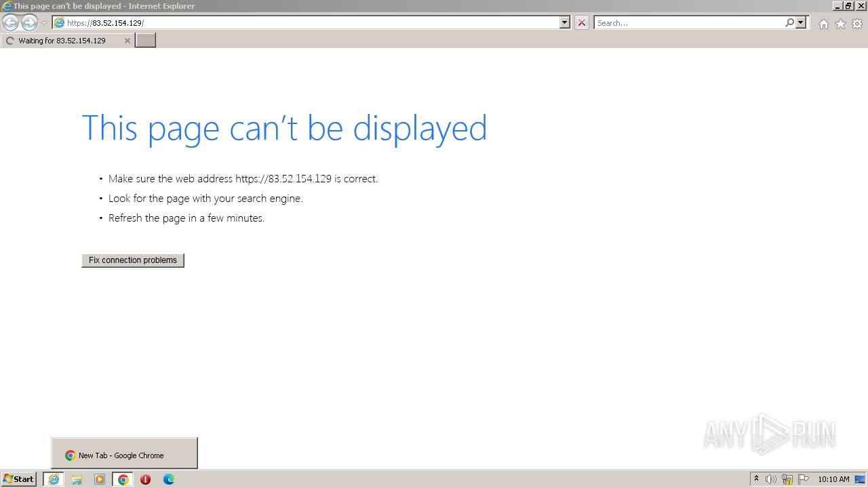Click the Microsoft Edge taskbar icon
868x488 pixels.
[169, 479]
